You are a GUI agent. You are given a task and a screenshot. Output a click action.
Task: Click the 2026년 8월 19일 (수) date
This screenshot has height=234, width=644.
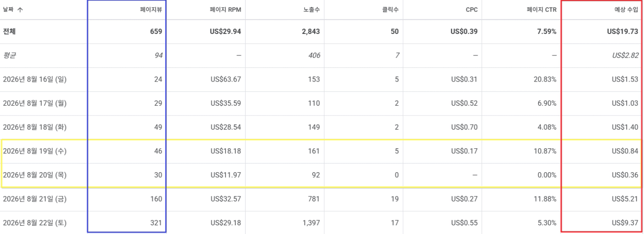click(35, 151)
